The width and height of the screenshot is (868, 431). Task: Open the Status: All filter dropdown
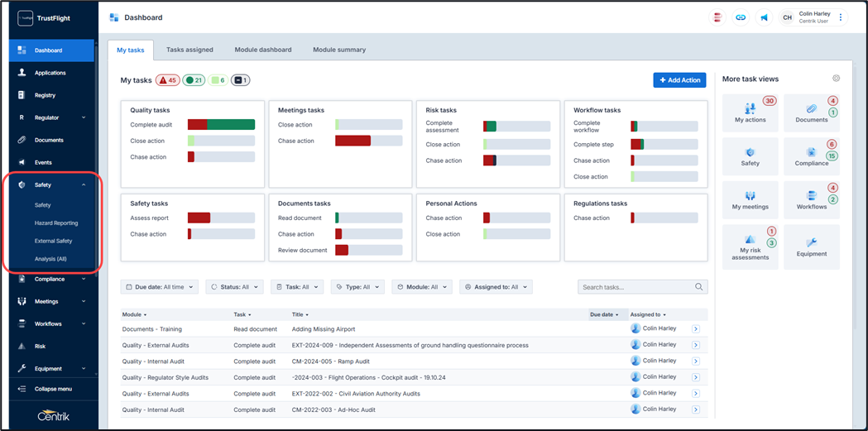tap(235, 287)
